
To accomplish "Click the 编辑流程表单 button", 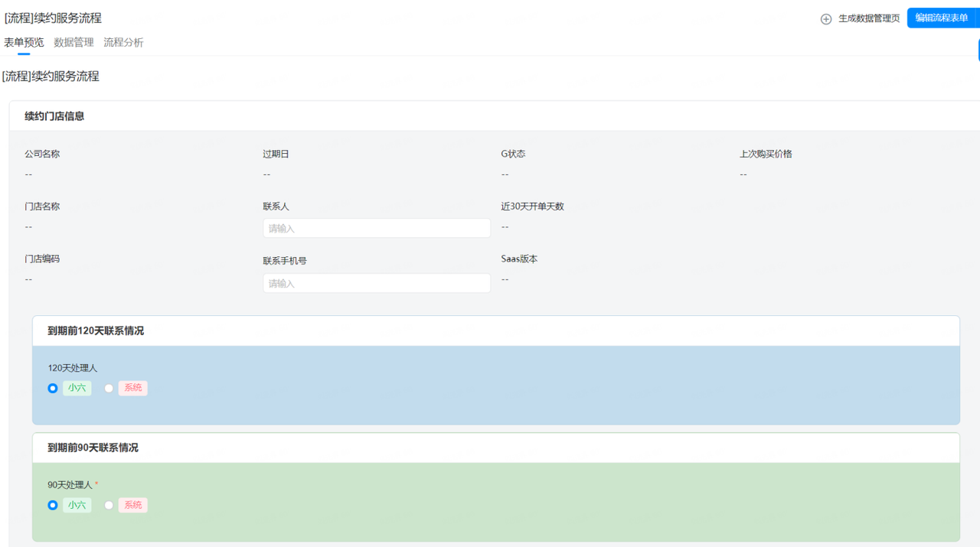I will coord(942,18).
